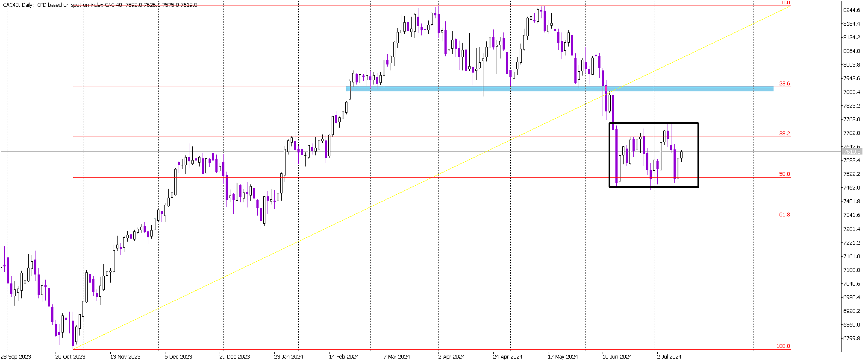
Task: Click the 7763.0 price axis label
Action: click(x=852, y=120)
